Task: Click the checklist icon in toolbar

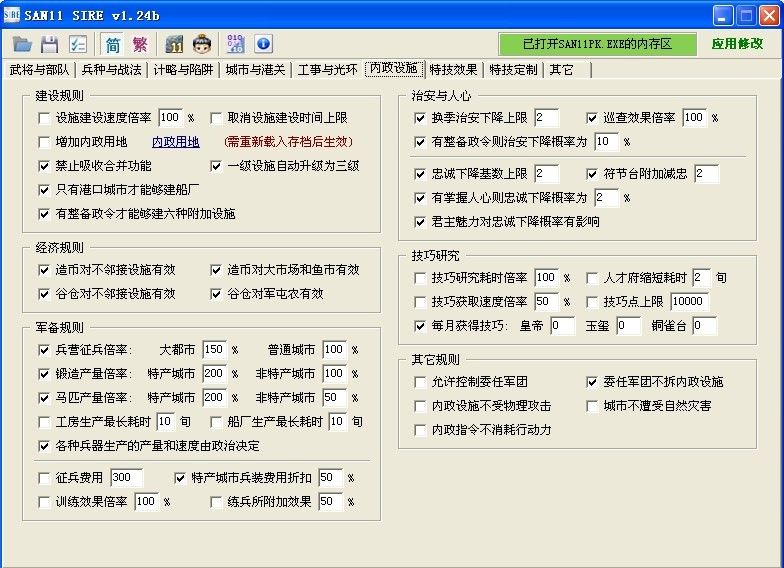Action: [x=77, y=44]
